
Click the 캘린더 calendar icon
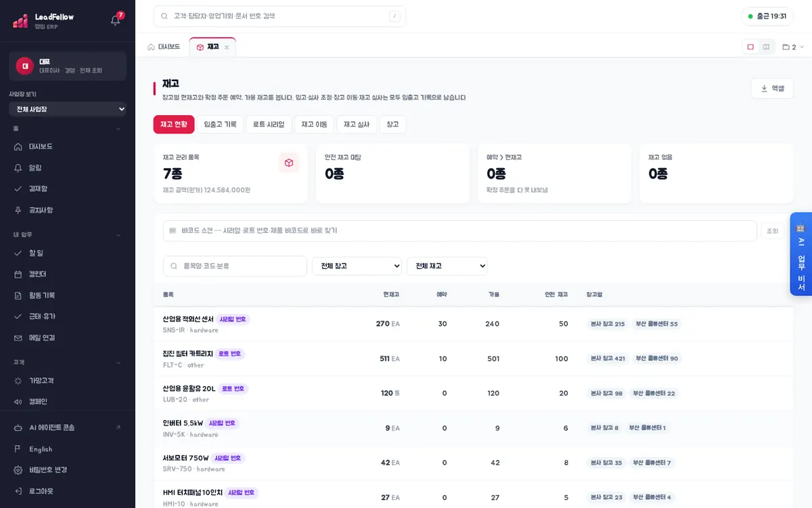tap(18, 274)
